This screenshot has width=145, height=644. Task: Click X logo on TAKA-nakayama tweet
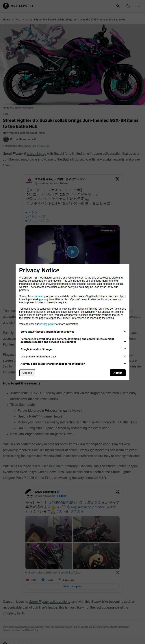pyautogui.click(x=117, y=491)
